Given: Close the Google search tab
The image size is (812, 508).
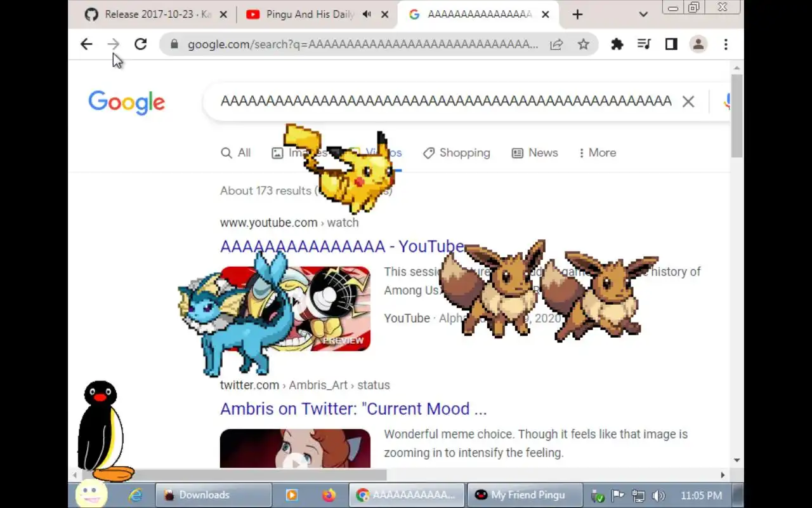Looking at the screenshot, I should coord(546,14).
